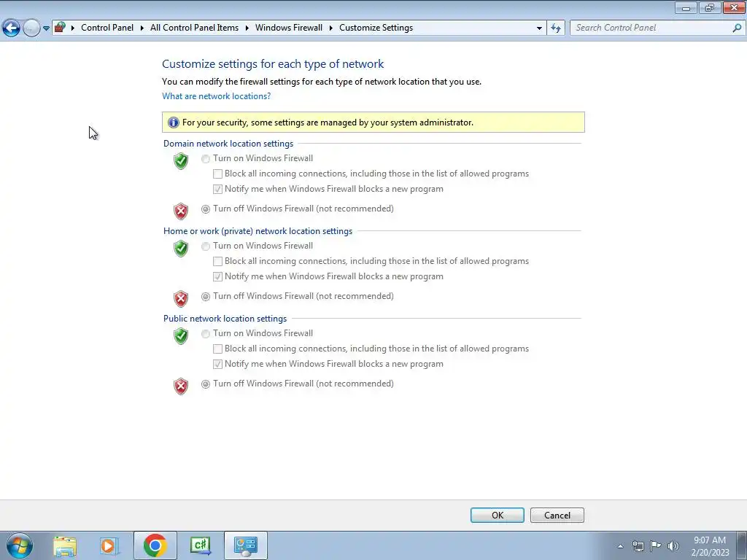Click red shield icon under Public settings
Image resolution: width=747 pixels, height=560 pixels.
coord(181,386)
